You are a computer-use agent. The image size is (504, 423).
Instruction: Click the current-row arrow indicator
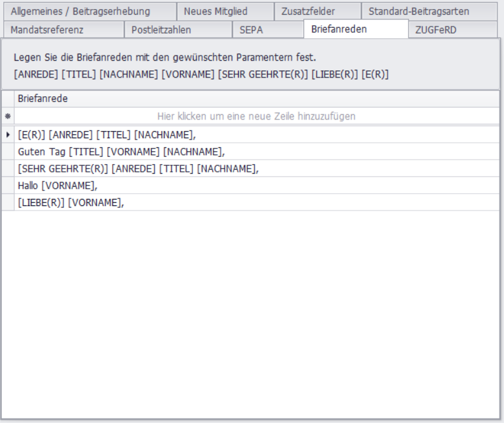point(8,135)
